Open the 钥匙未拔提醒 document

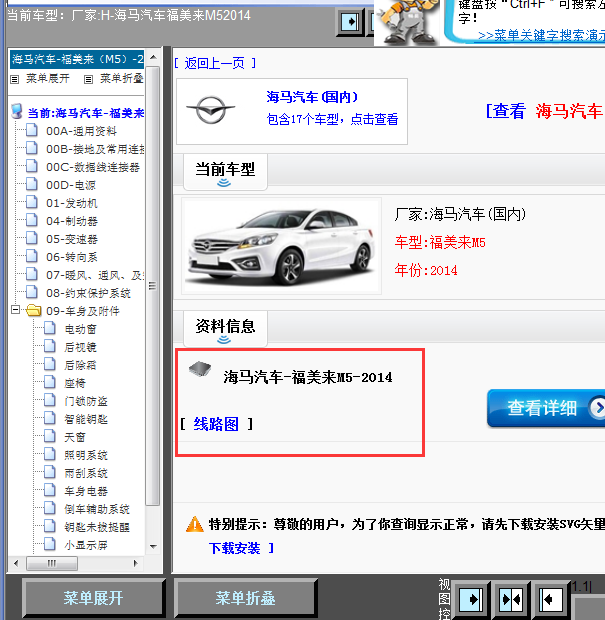pyautogui.click(x=97, y=527)
